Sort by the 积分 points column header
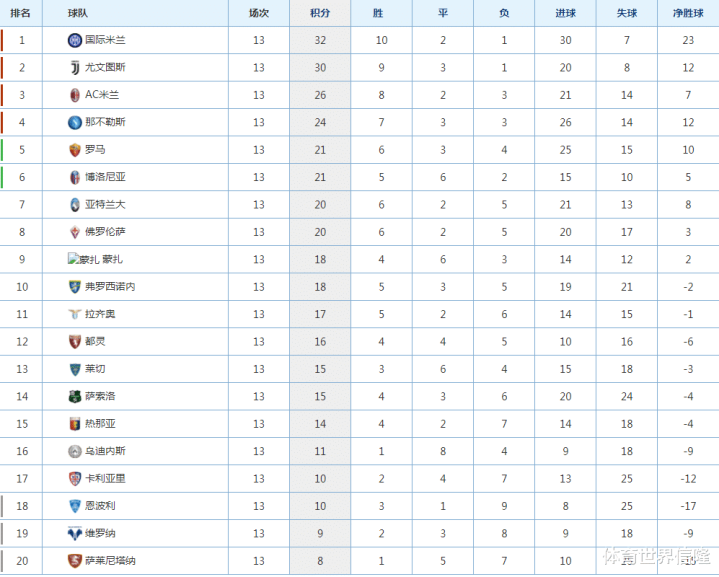 pyautogui.click(x=320, y=13)
